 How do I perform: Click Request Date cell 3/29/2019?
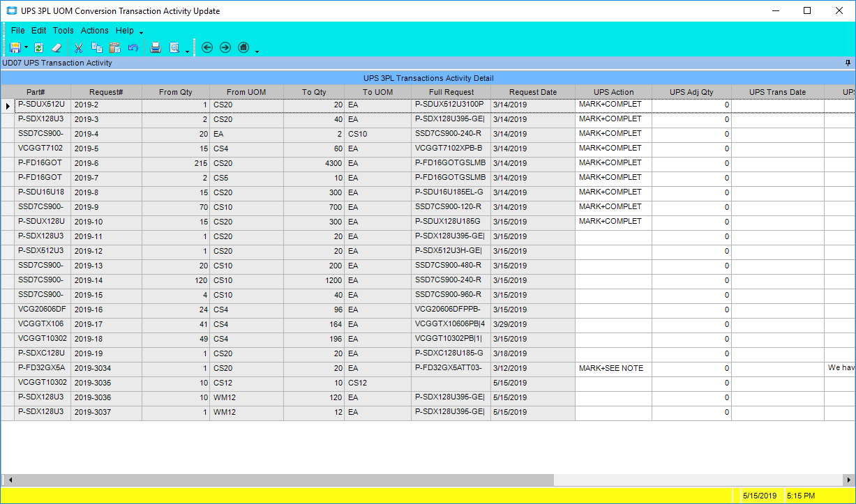533,325
